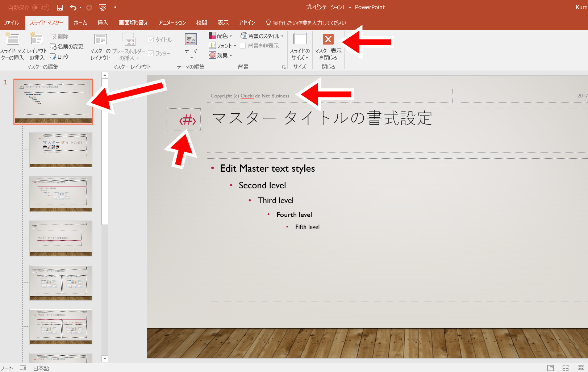588x372 pixels.
Task: Open the アニメーション tab
Action: pos(172,22)
